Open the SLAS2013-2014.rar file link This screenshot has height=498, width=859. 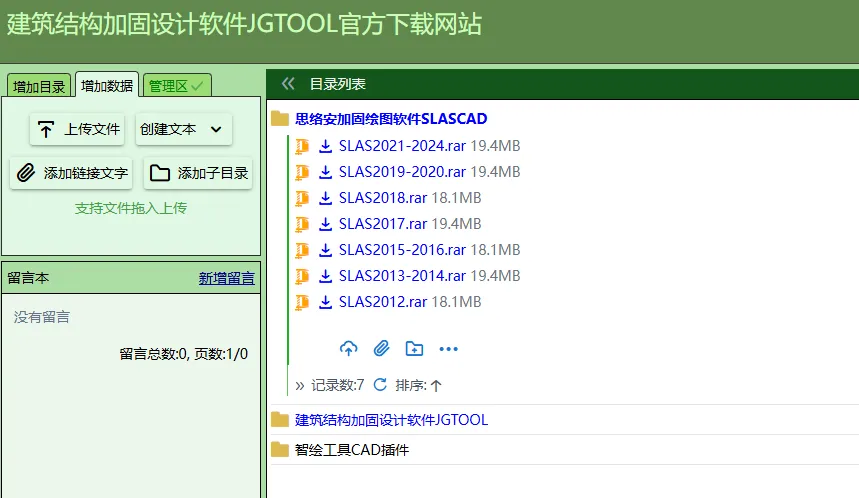(x=402, y=276)
